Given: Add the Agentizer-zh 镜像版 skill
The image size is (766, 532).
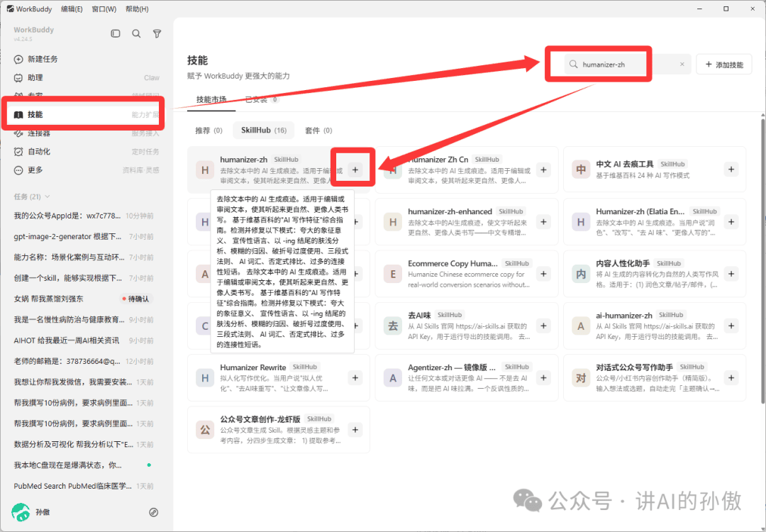Looking at the screenshot, I should (x=543, y=377).
